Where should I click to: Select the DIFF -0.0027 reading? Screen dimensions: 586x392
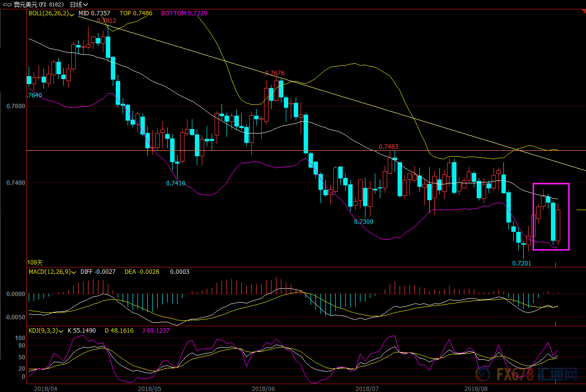pyautogui.click(x=98, y=272)
